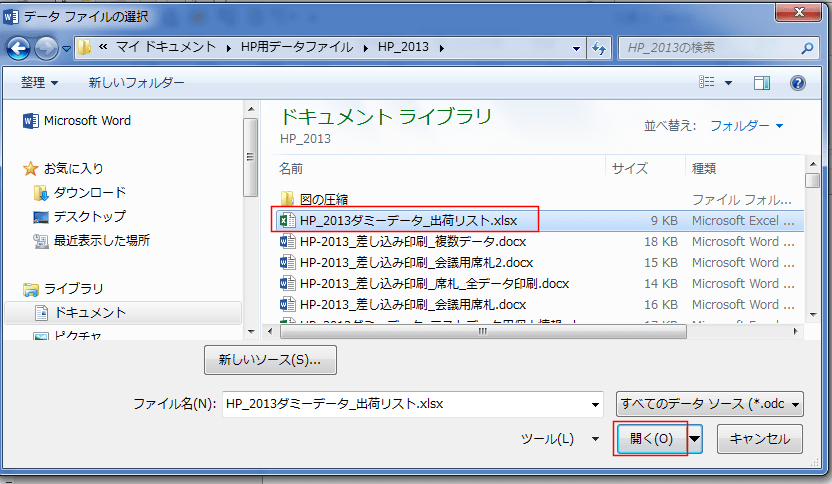Click the back navigation arrow button
The height and width of the screenshot is (484, 832).
pyautogui.click(x=19, y=47)
